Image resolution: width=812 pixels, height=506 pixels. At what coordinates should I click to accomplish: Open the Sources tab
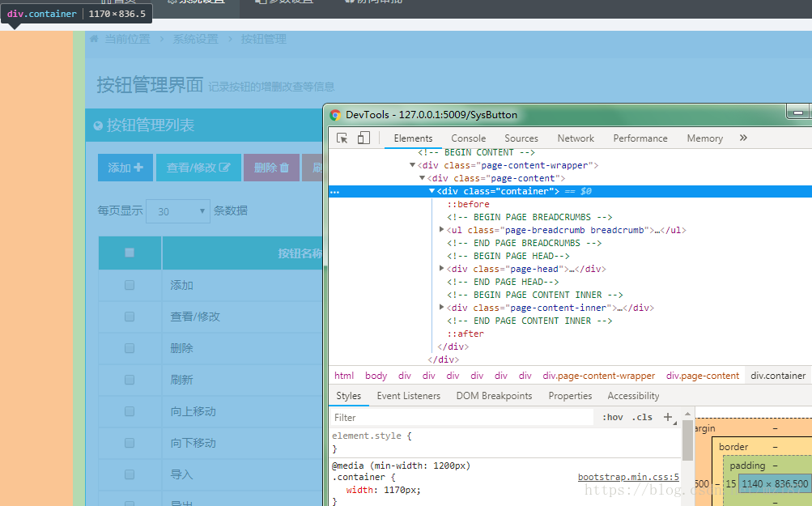click(521, 138)
